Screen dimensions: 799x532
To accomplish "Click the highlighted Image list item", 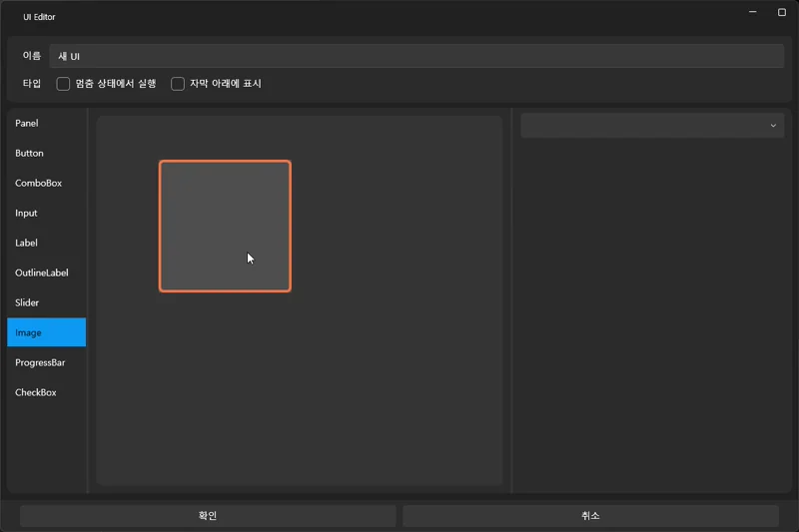I will click(46, 332).
